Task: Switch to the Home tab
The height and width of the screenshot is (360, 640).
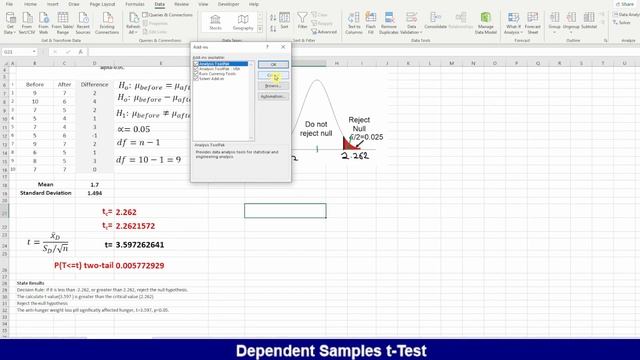Action: click(x=30, y=4)
